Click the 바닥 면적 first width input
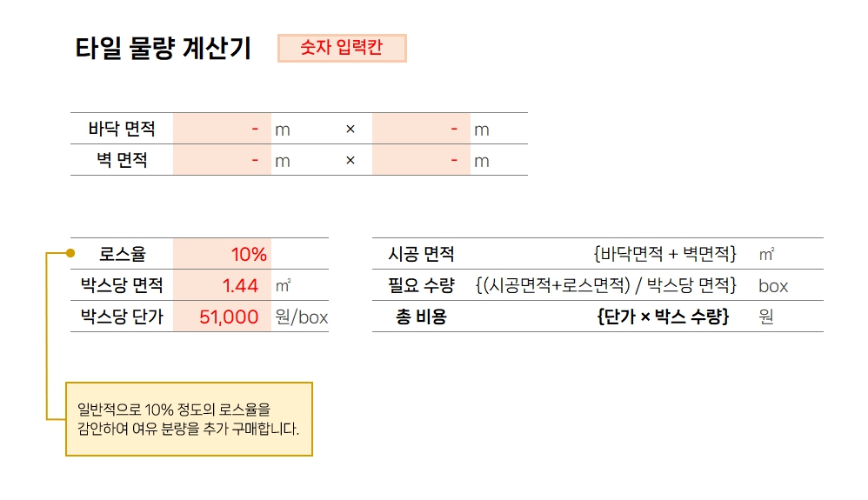This screenshot has height=500, width=868. tap(222, 129)
